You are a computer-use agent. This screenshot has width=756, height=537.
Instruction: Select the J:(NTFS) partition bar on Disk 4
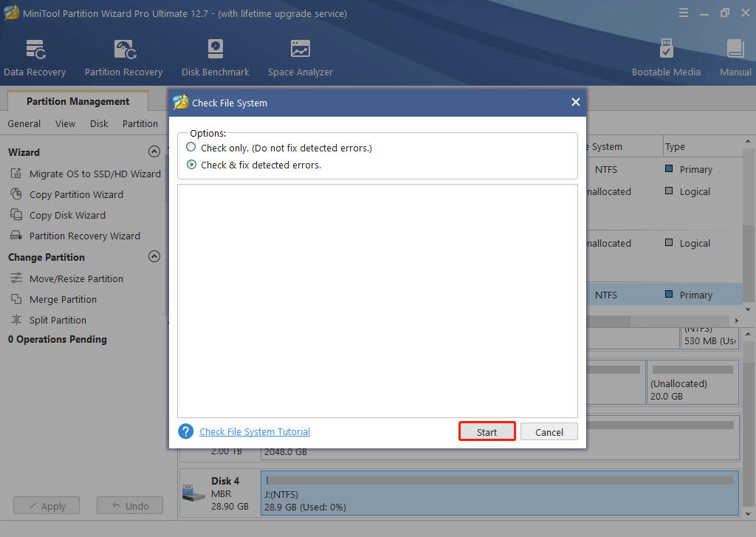point(500,493)
